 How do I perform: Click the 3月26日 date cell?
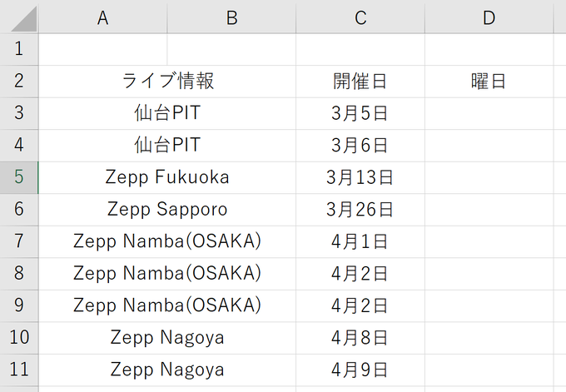coord(360,209)
